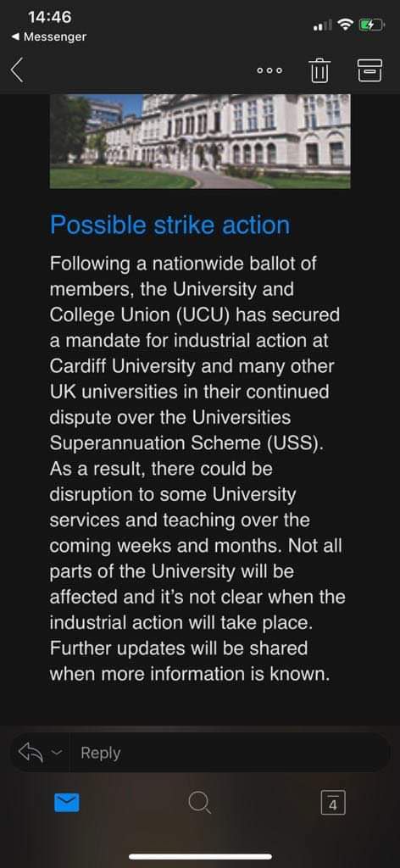
Task: Delete this email with the trash icon
Action: tap(318, 70)
